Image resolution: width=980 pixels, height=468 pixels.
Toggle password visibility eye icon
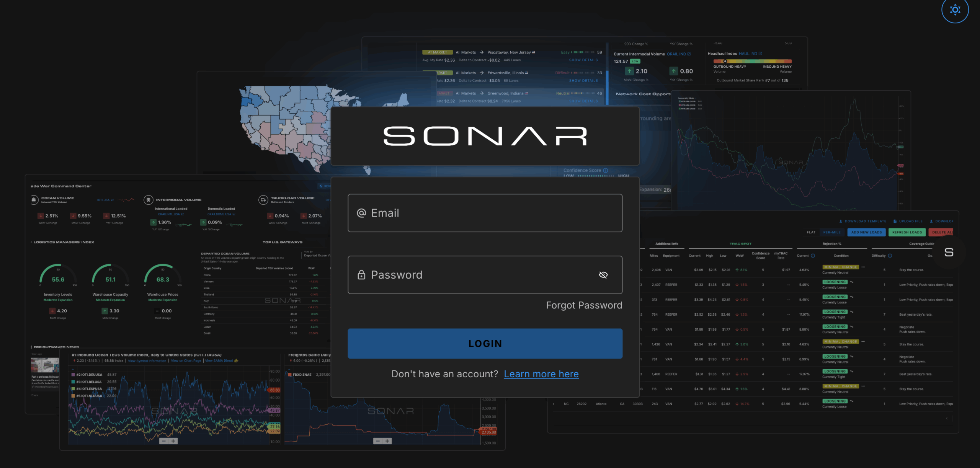603,275
